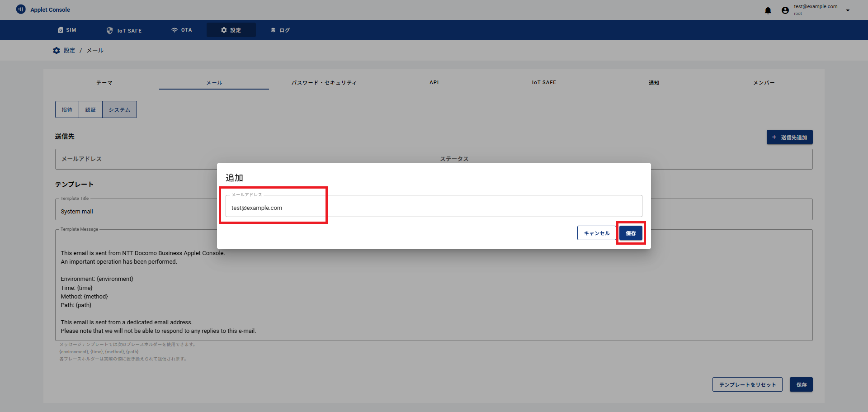Click the user account avatar icon
This screenshot has width=868, height=412.
click(x=785, y=10)
